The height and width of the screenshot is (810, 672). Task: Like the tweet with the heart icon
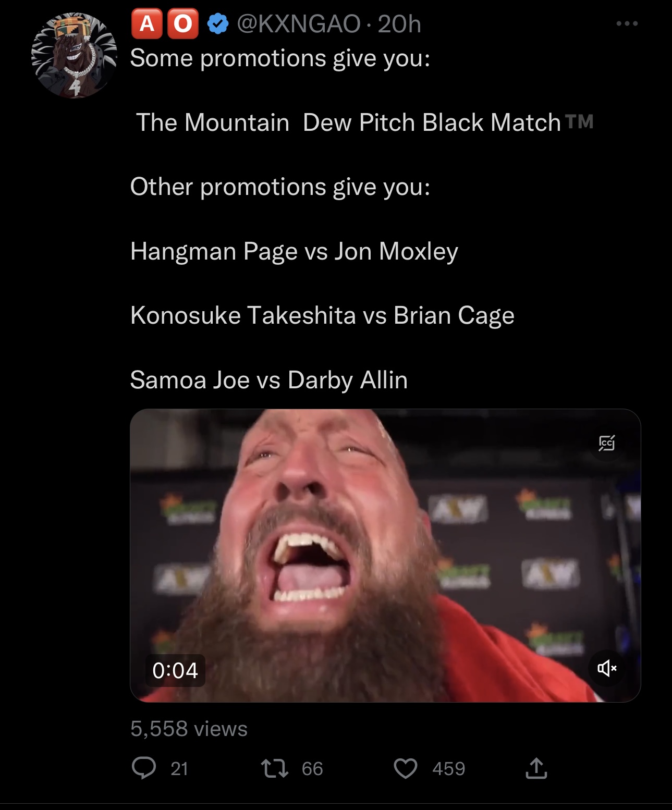click(x=405, y=768)
